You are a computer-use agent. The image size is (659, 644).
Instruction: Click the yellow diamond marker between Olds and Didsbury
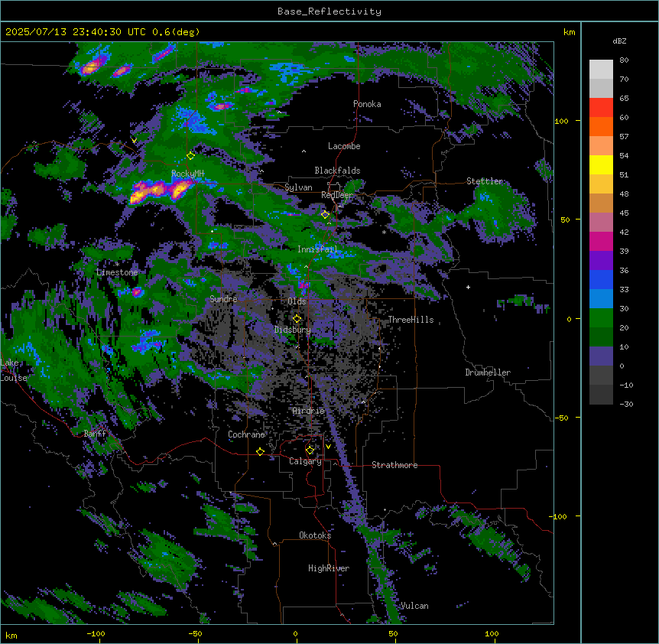point(297,318)
